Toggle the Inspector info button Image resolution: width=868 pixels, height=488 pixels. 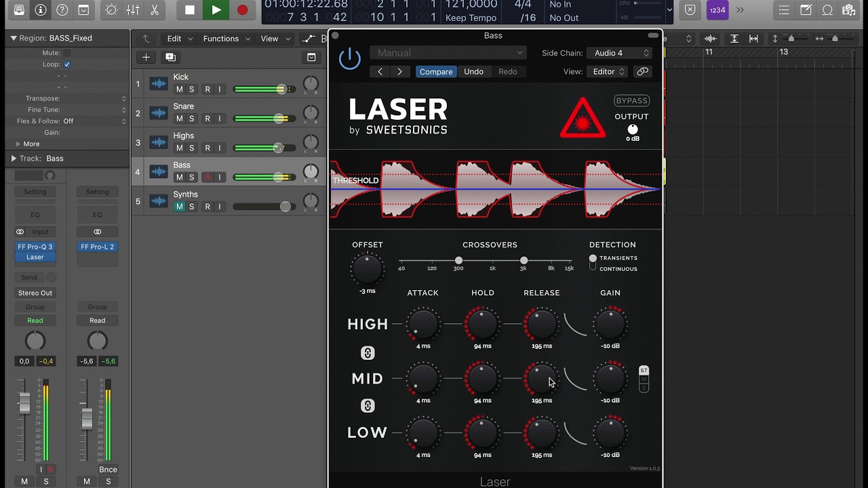tap(41, 10)
